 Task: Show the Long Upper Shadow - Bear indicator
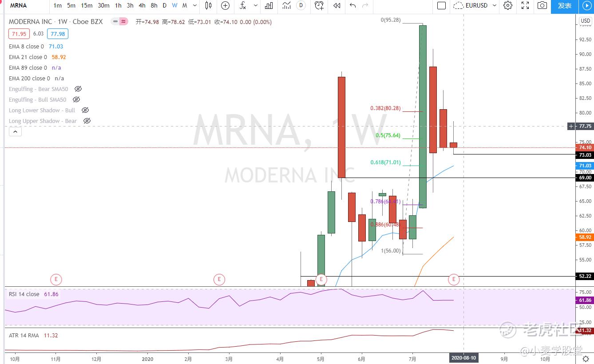click(x=87, y=121)
